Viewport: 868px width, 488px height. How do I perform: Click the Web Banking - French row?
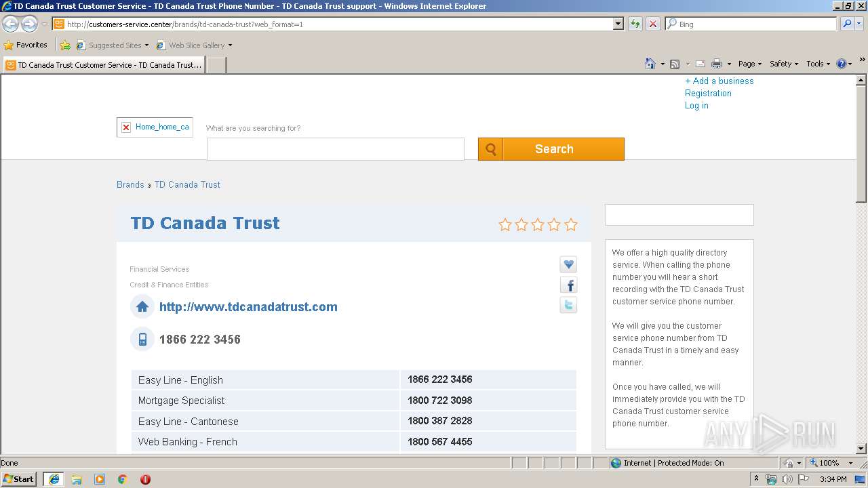click(x=353, y=442)
